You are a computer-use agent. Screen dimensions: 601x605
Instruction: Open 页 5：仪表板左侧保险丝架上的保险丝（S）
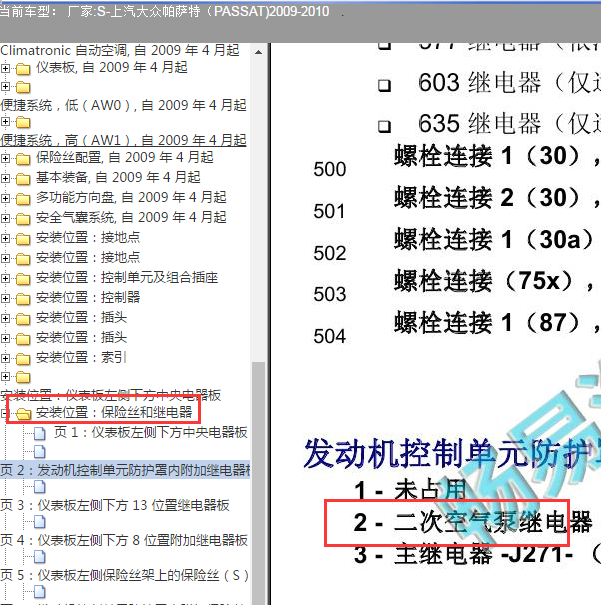pyautogui.click(x=124, y=575)
